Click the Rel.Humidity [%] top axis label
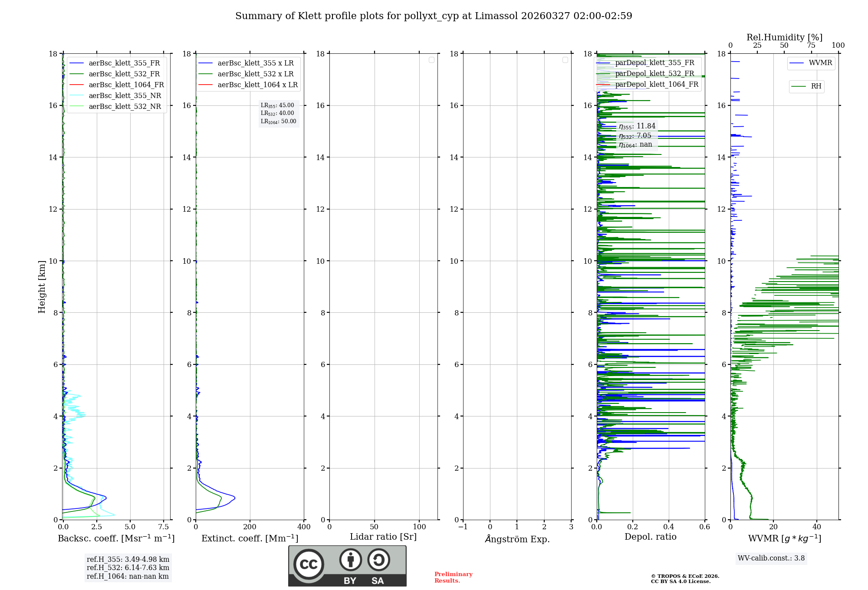 point(784,37)
